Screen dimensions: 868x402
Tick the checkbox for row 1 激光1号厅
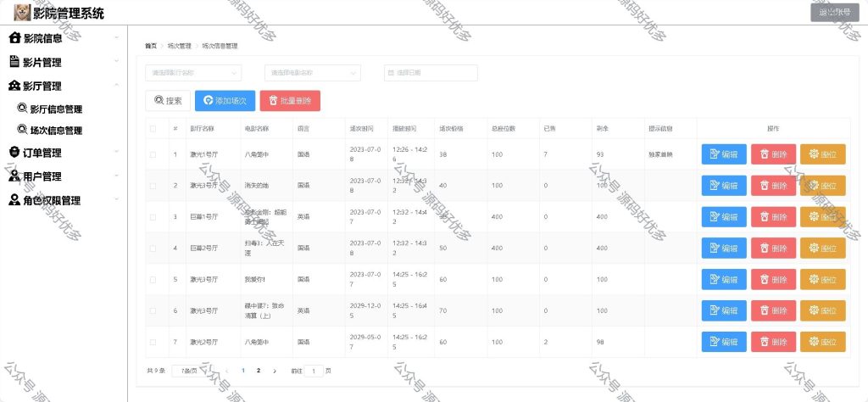tap(153, 154)
